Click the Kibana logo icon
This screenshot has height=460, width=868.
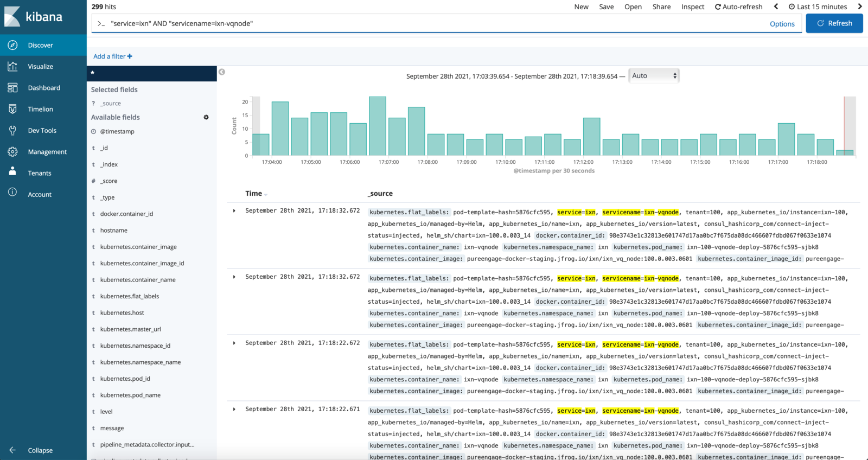pyautogui.click(x=12, y=17)
